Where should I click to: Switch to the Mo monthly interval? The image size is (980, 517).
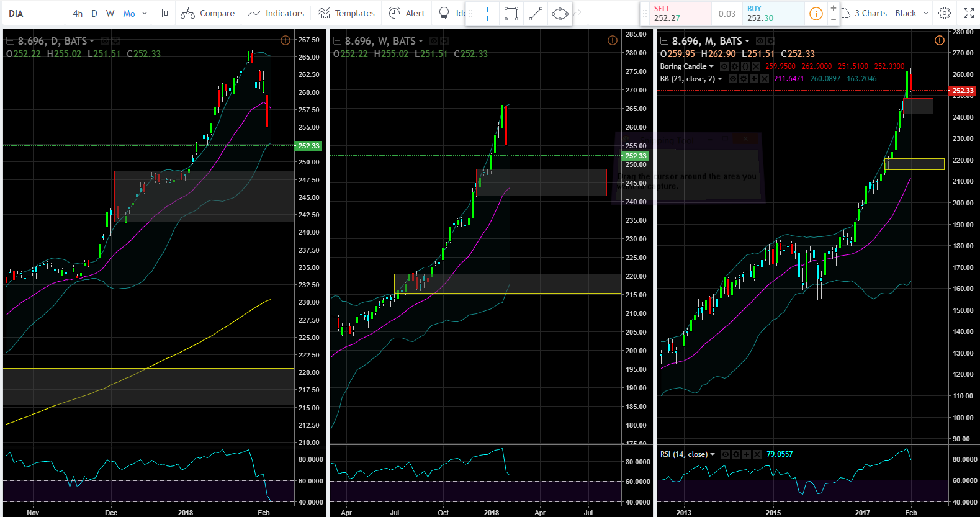129,13
